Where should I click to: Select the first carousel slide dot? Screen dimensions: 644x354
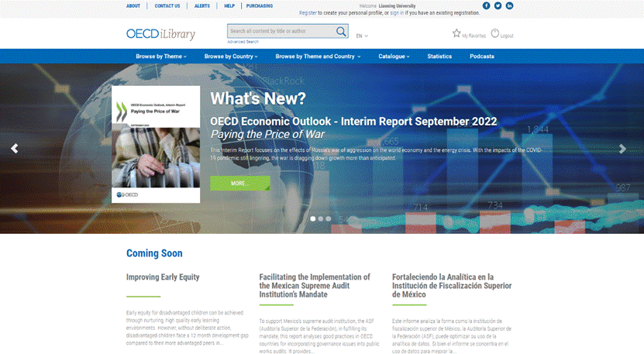pos(313,219)
